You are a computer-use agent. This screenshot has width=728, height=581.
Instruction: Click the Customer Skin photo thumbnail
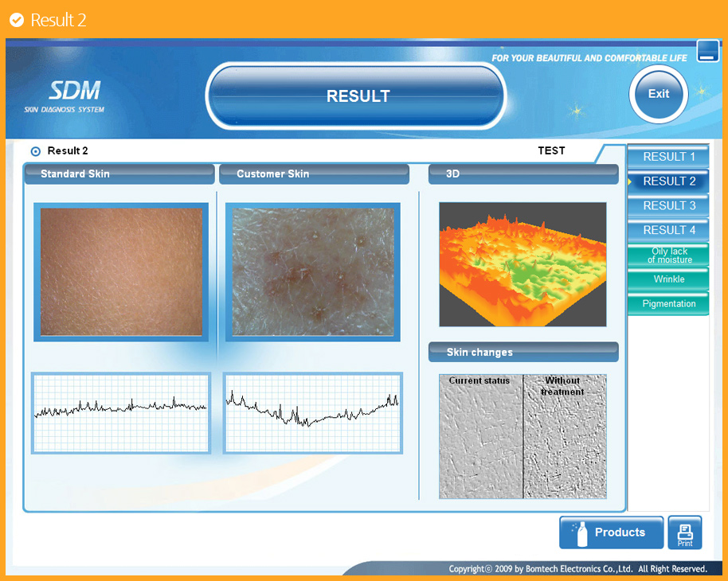312,271
